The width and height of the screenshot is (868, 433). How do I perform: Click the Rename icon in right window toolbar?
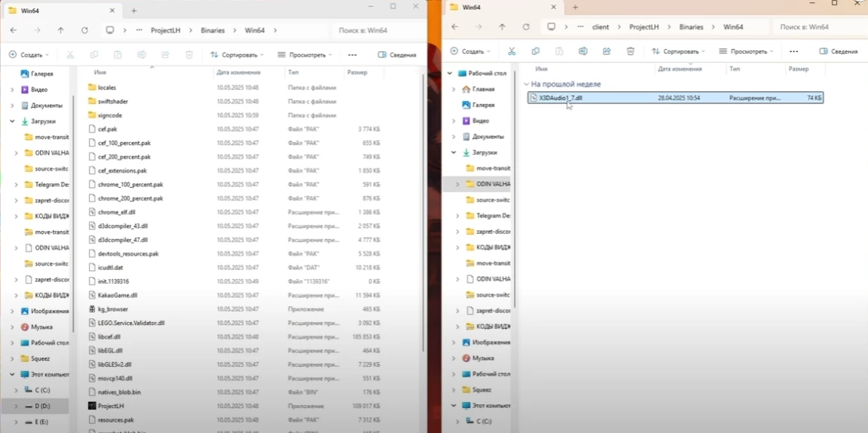click(x=583, y=51)
